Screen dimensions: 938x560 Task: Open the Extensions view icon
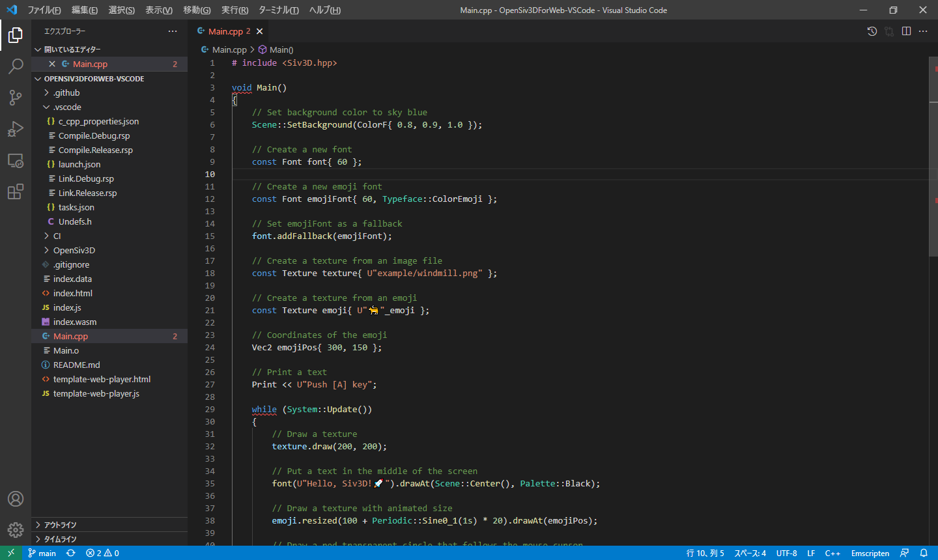[x=16, y=191]
